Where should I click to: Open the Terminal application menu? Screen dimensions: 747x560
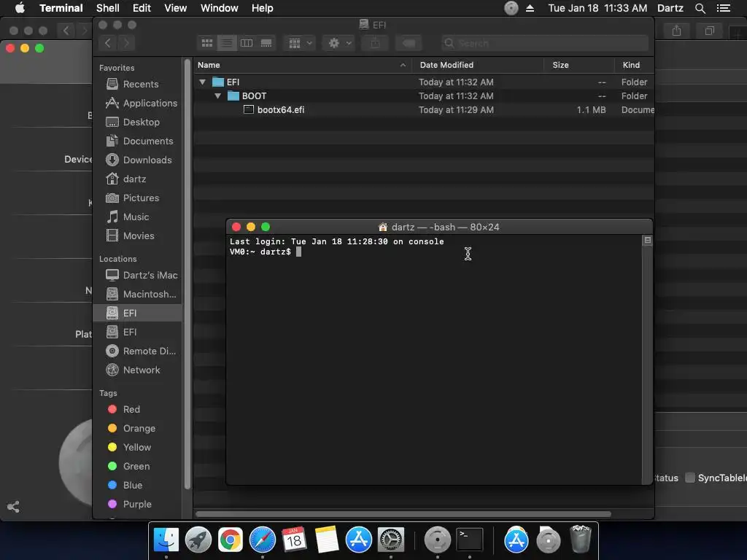[61, 8]
